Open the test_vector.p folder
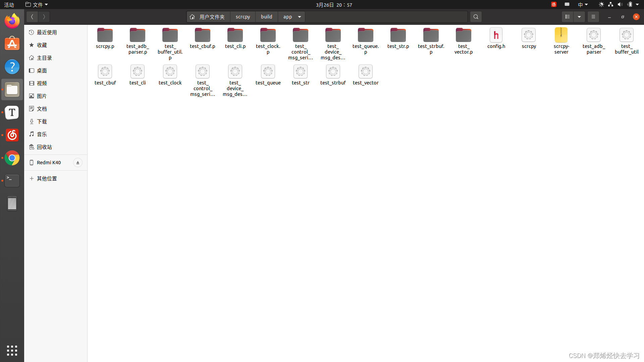Image resolution: width=644 pixels, height=362 pixels. (x=464, y=41)
